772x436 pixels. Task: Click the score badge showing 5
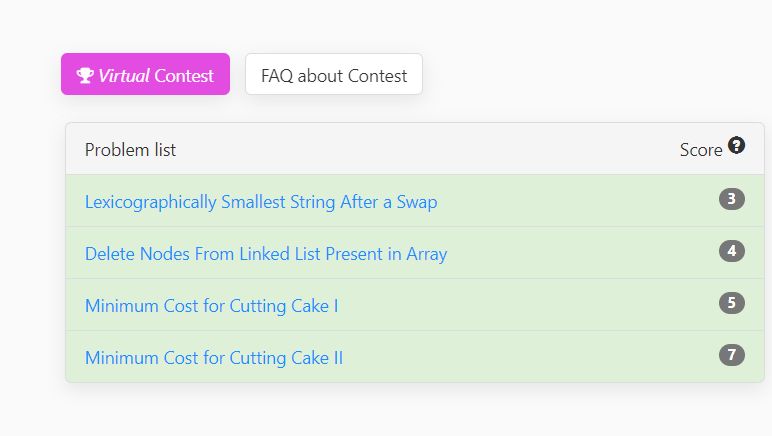click(732, 303)
